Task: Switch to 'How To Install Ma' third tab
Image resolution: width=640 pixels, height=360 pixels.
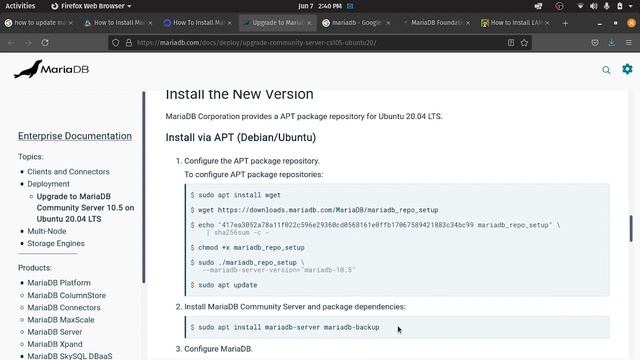Action: [197, 23]
